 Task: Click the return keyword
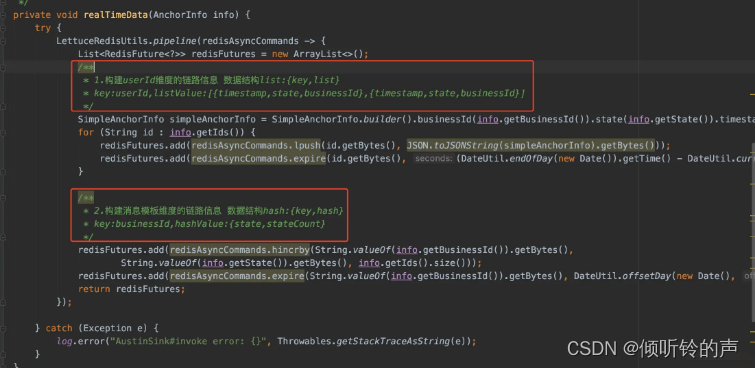tap(94, 289)
